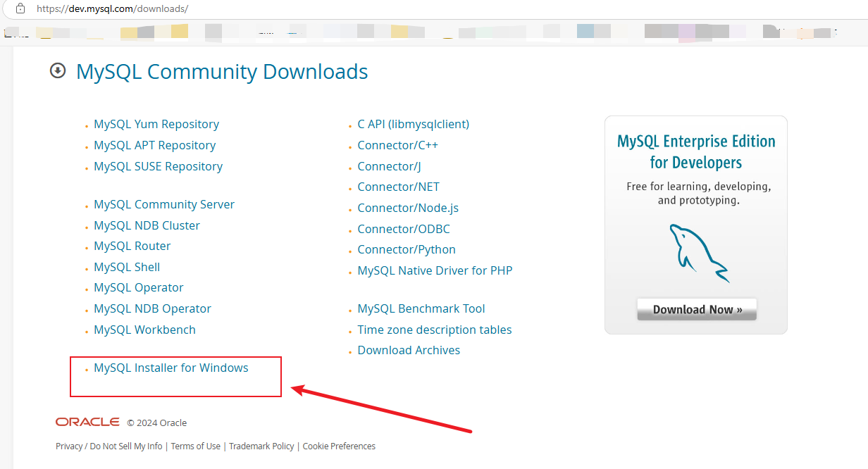Click the Oracle logo in footer
Screen dimensions: 868x469
(87, 422)
